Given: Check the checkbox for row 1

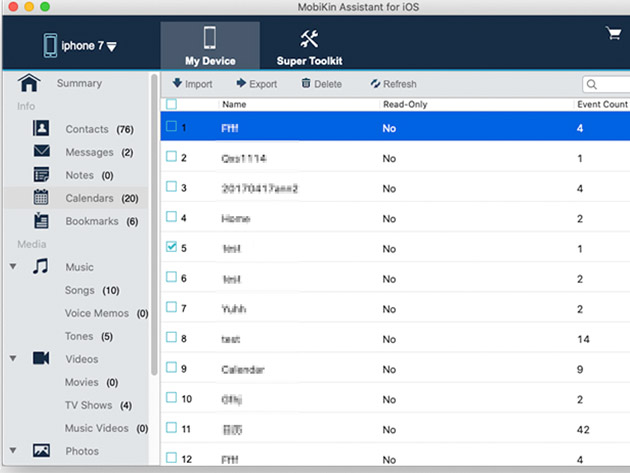Looking at the screenshot, I should [172, 127].
